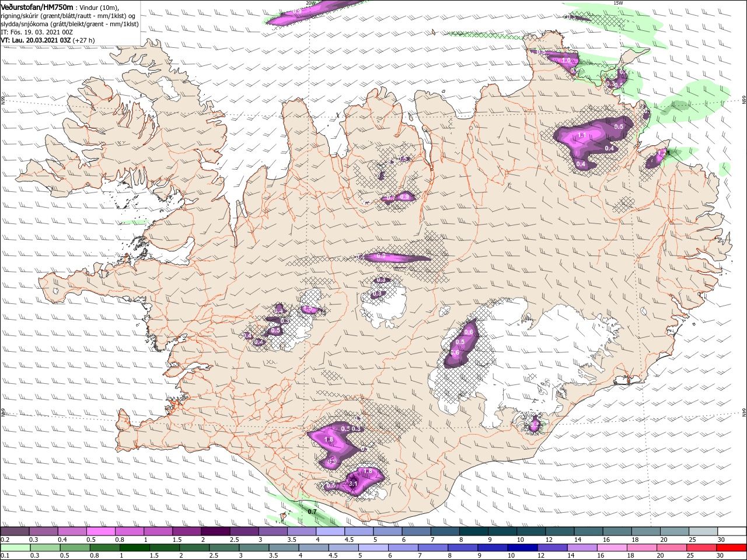The image size is (747, 560).
Task: Pick the darkest purple 2–2.5 snow swatch
Action: coord(215,531)
